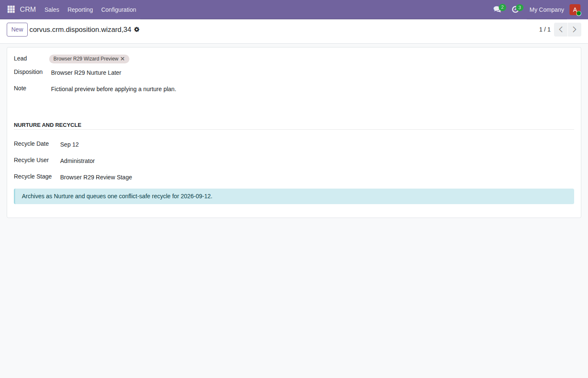
Task: Click the Recycle User label
Action: 31,160
